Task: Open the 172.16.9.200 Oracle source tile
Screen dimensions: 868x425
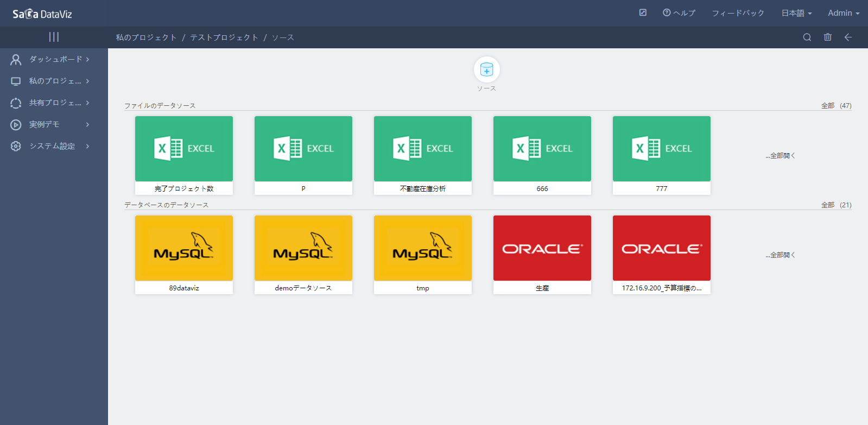Action: [662, 255]
